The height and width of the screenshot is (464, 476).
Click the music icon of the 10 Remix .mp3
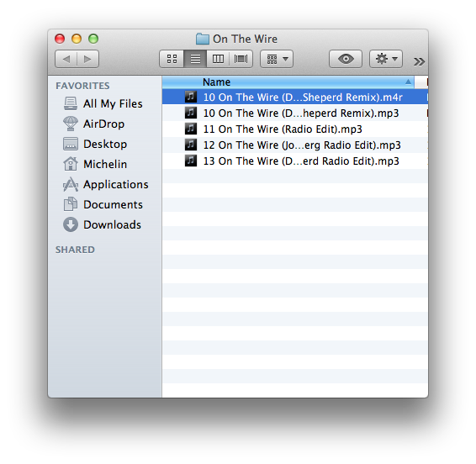(x=191, y=113)
